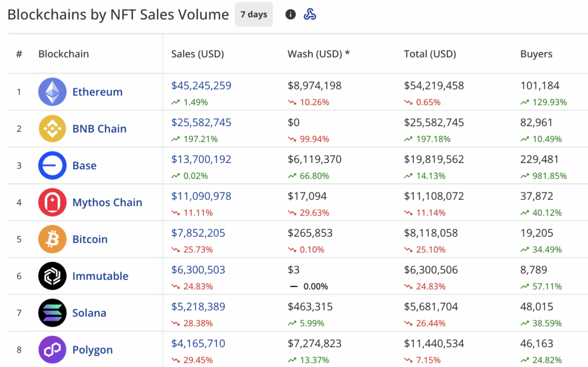Image resolution: width=588 pixels, height=367 pixels.
Task: Click the Bitcoin orange logo icon
Action: [x=52, y=239]
